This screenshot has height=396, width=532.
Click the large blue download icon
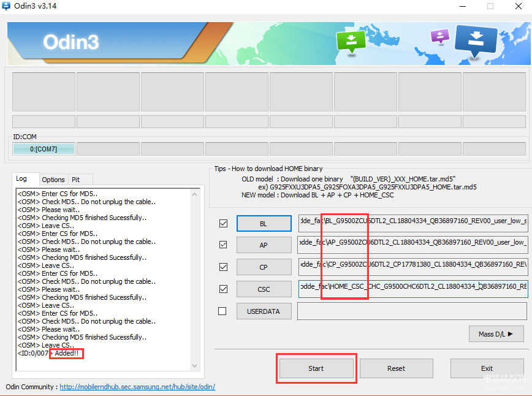tap(476, 41)
